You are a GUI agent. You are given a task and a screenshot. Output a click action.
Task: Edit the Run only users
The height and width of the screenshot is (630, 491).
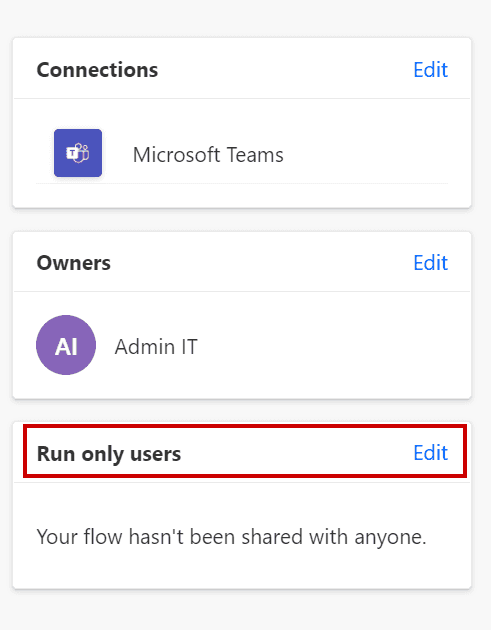coord(430,453)
